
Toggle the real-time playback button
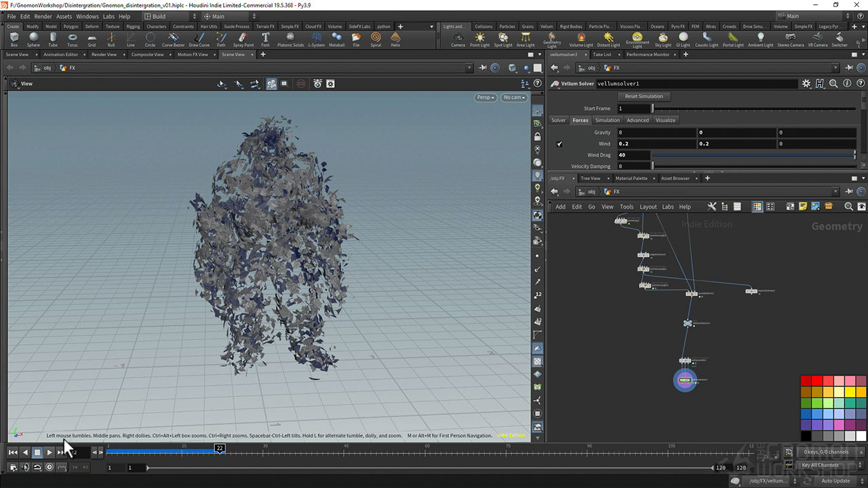click(50, 467)
